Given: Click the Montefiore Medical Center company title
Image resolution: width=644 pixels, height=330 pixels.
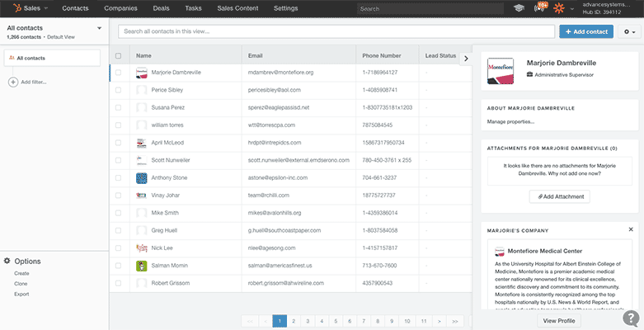Looking at the screenshot, I should [544, 251].
